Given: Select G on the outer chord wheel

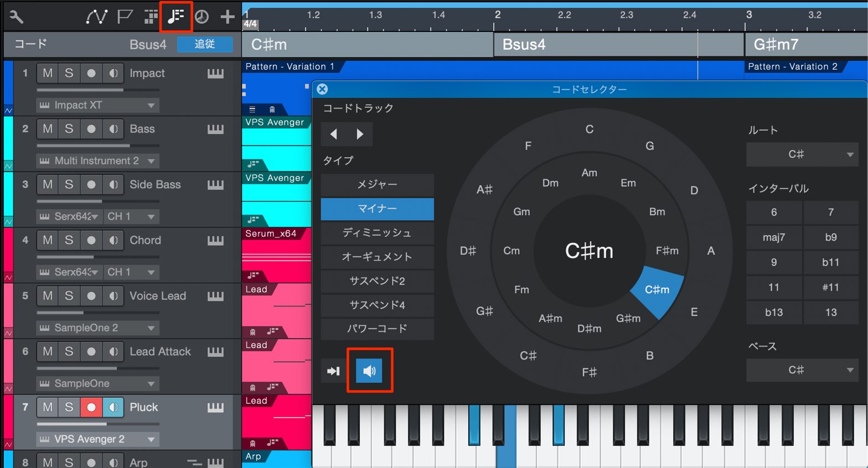Looking at the screenshot, I should point(650,146).
